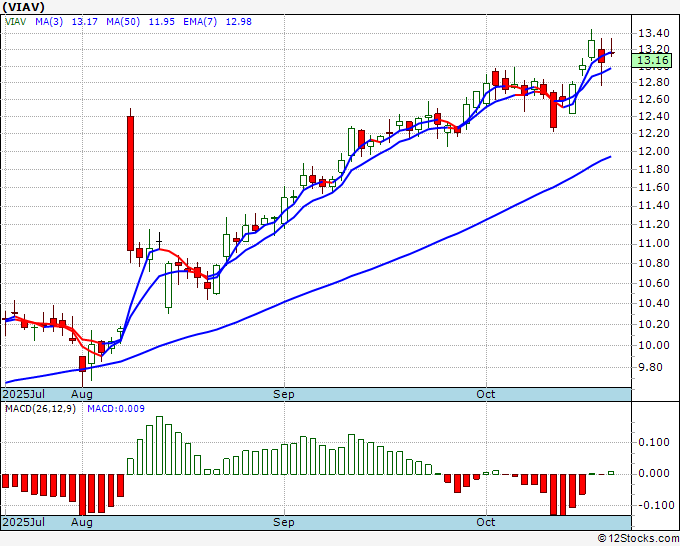
Task: Click the 0.100 MACD axis label
Action: click(x=654, y=442)
